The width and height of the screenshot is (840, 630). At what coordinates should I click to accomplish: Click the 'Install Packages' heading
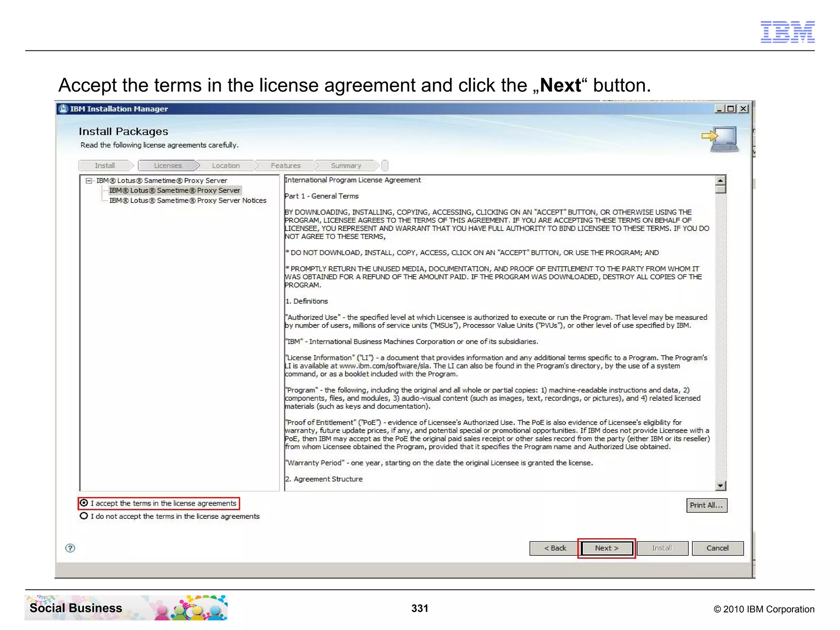click(x=123, y=131)
